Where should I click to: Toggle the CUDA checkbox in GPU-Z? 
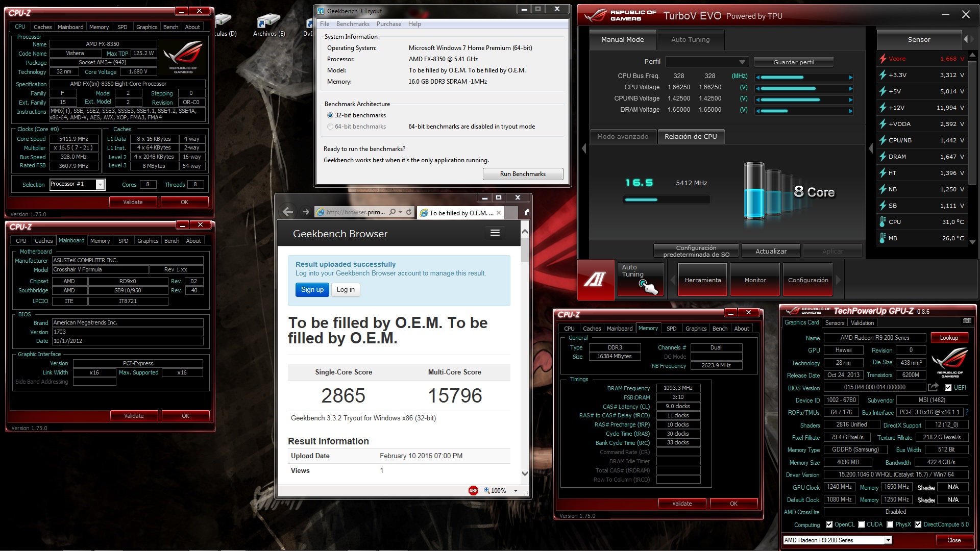tap(862, 524)
